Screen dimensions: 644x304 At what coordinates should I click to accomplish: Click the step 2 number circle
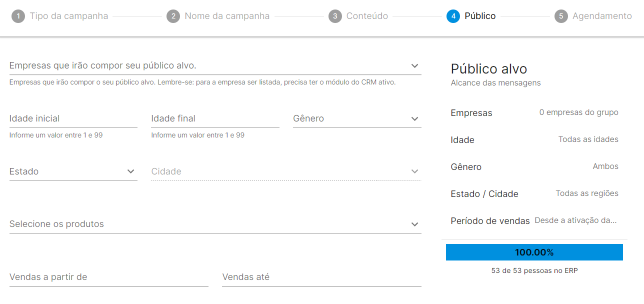pos(173,16)
